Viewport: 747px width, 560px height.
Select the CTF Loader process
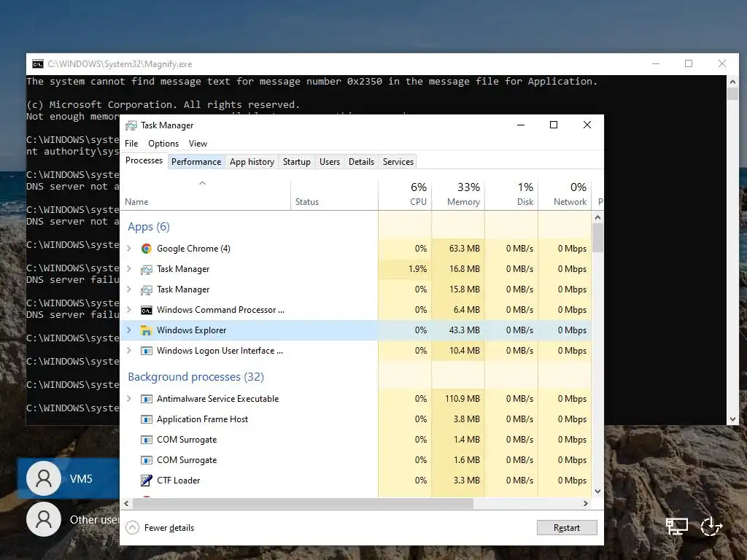pos(356,481)
